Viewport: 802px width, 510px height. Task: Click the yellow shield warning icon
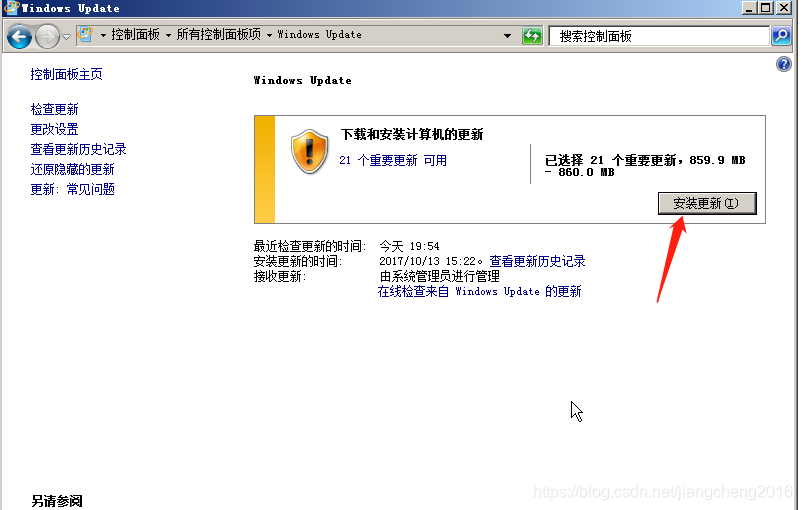point(309,151)
